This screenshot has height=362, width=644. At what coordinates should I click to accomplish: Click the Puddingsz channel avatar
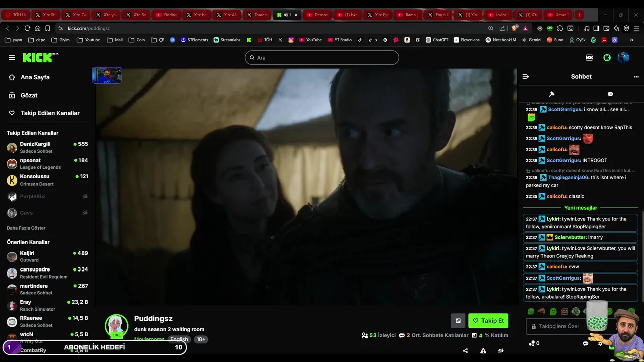[x=116, y=325]
